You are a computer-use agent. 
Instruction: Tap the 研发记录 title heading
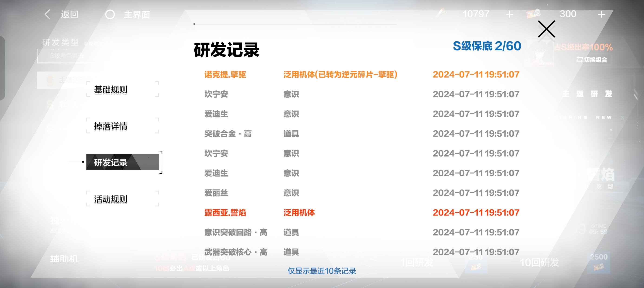point(227,50)
